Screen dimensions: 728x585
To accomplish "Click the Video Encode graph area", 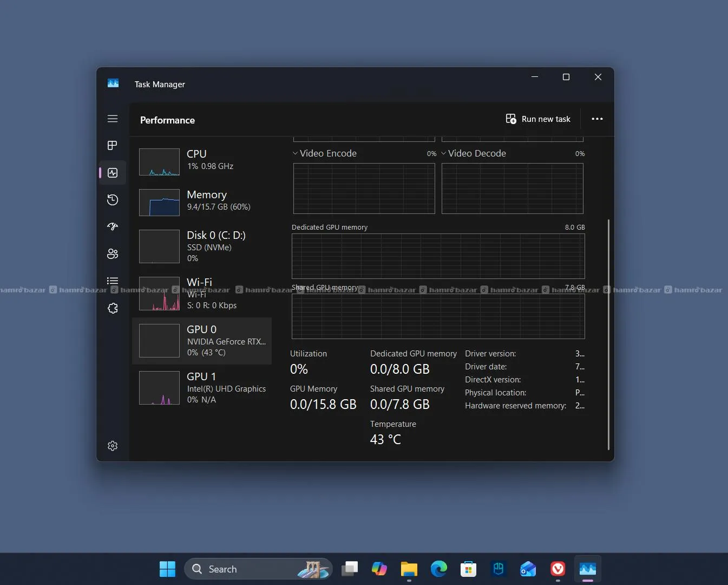I will click(364, 188).
